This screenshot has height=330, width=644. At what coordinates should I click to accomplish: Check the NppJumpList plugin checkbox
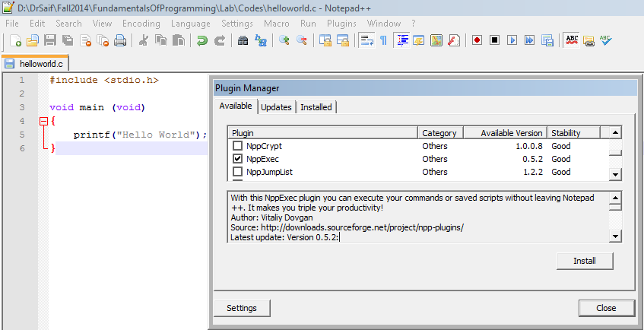pyautogui.click(x=238, y=171)
